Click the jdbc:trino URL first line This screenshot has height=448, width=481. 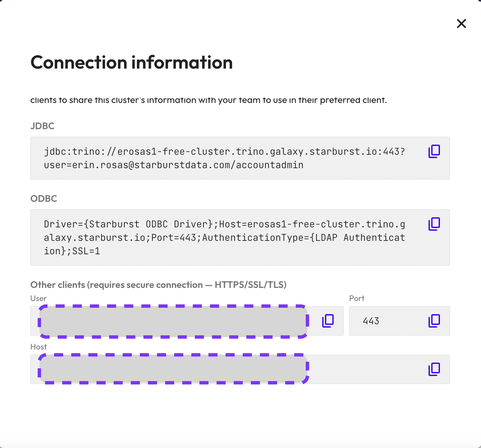224,152
